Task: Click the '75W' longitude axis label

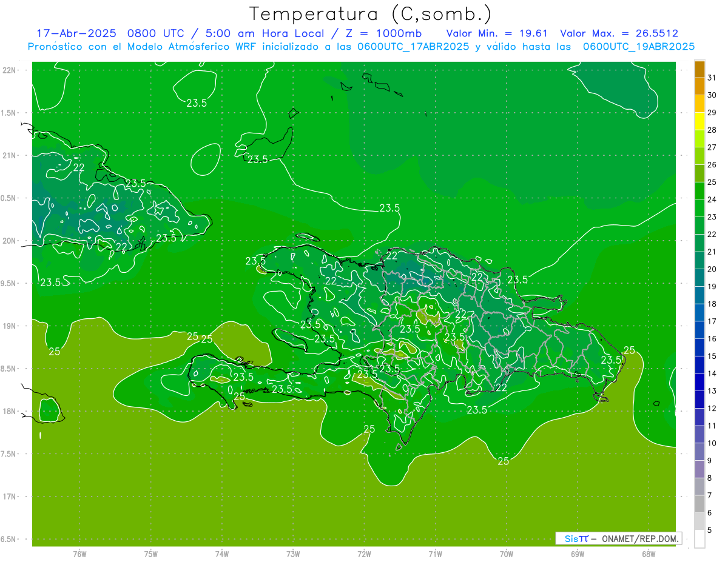Action: 150,554
